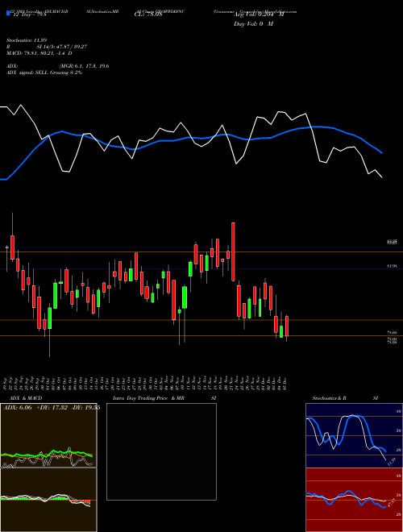Open the red RSI mini chart
The height and width of the screenshot is (532, 403).
[354, 500]
